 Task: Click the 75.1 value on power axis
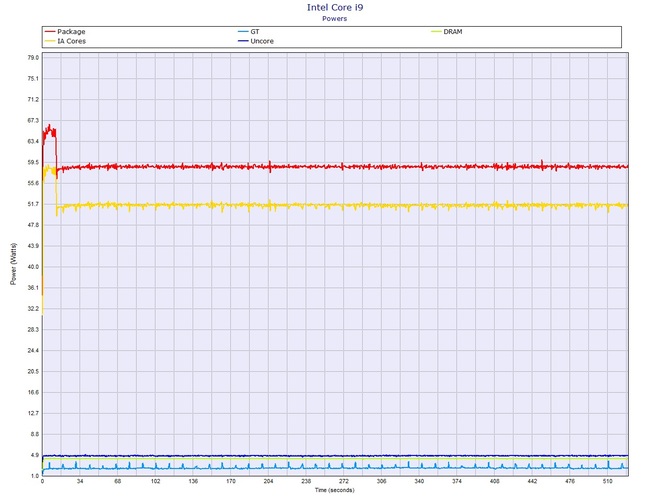pos(33,79)
